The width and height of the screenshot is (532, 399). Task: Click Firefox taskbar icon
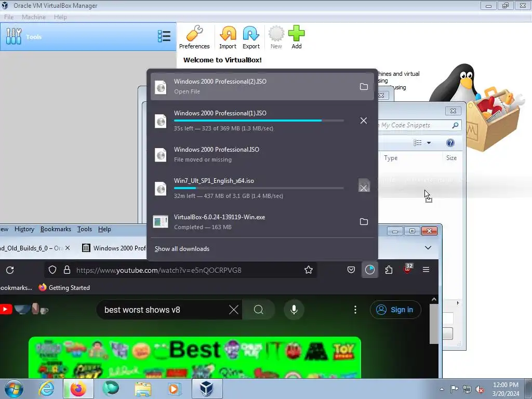click(78, 389)
